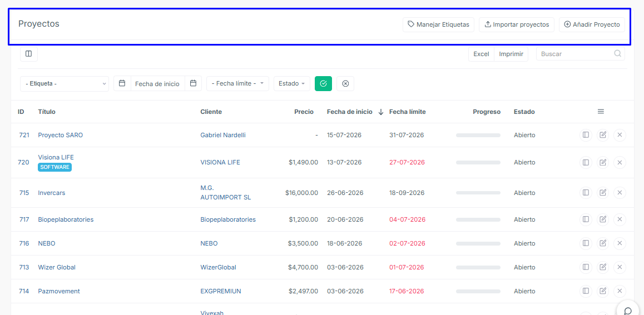Click Importar proyectos button

click(517, 24)
